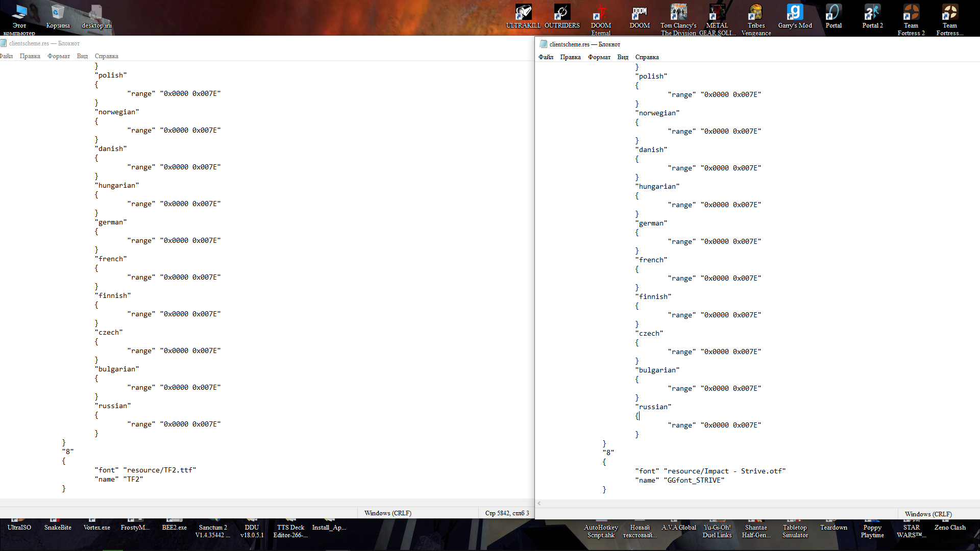Image resolution: width=980 pixels, height=551 pixels.
Task: Open Формат menu in right Notepad
Action: pyautogui.click(x=599, y=57)
